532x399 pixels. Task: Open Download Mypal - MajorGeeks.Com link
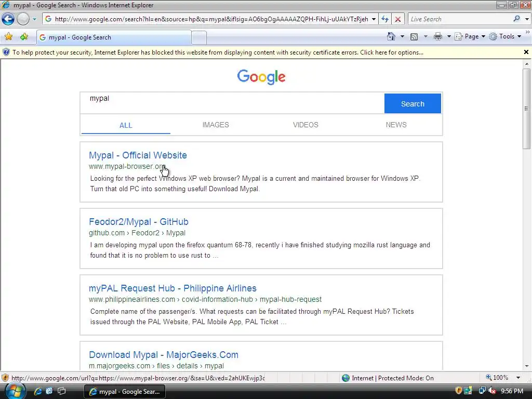coord(164,354)
